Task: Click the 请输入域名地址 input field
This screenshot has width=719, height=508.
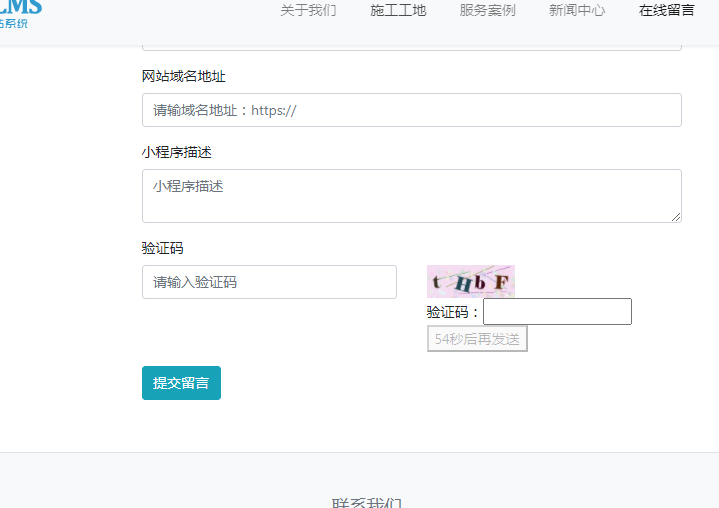Action: tap(411, 110)
